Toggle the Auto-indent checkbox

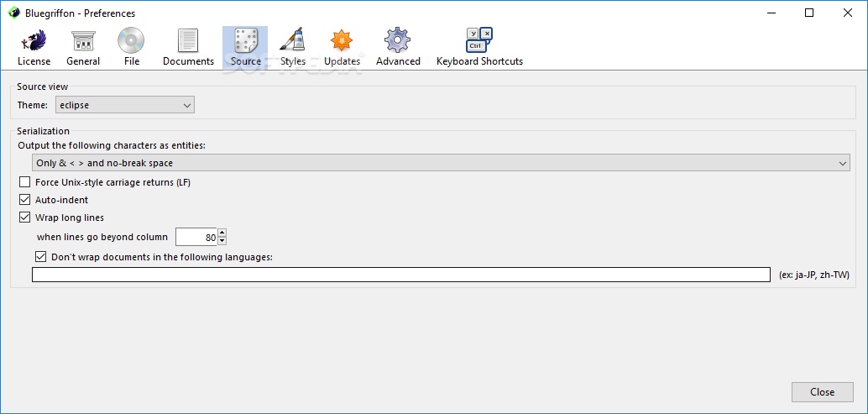pyautogui.click(x=25, y=199)
